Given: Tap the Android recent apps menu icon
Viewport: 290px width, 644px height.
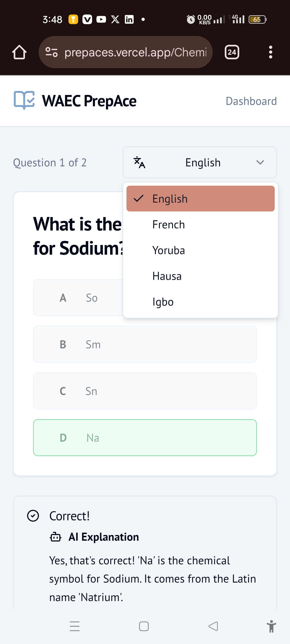Looking at the screenshot, I should click(75, 626).
